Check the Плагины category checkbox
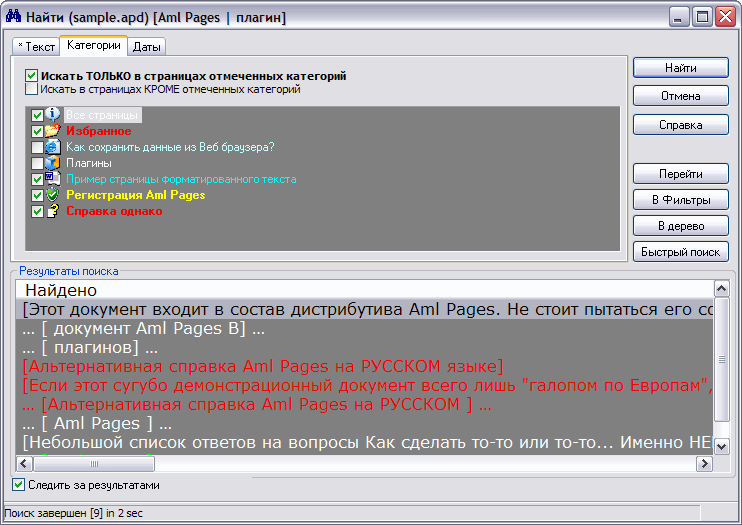The image size is (742, 525). click(x=37, y=163)
